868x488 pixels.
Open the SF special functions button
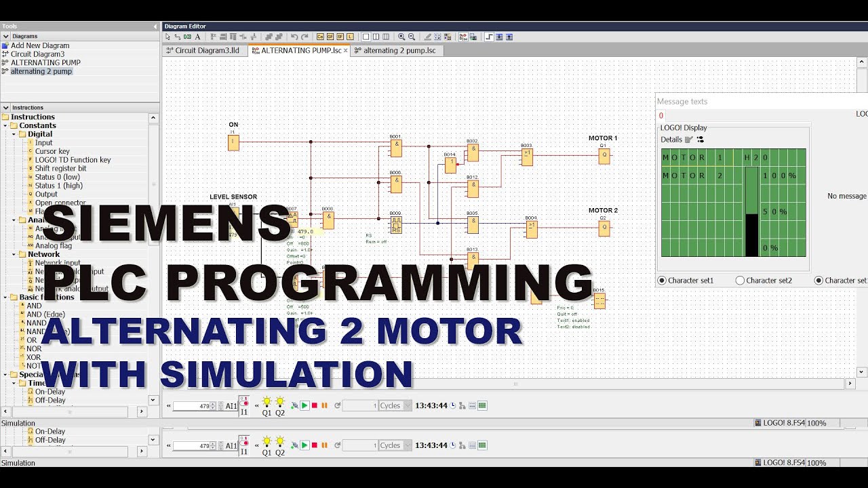point(340,37)
